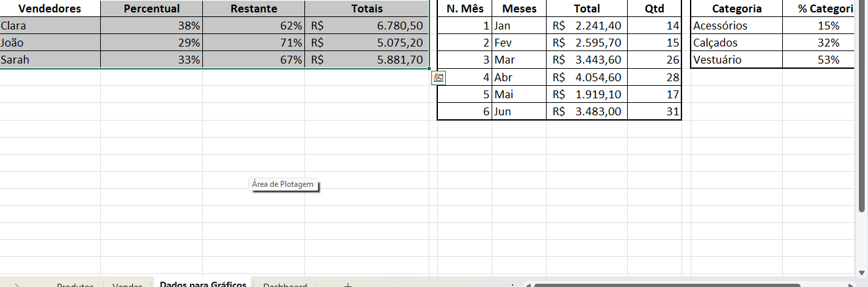Screen dimensions: 868x287
Task: Click the Qtd cell with value 31
Action: click(654, 111)
